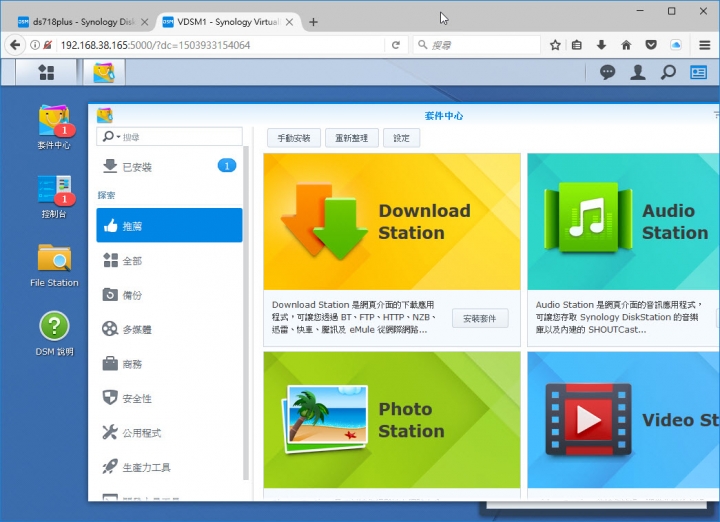Close the ds718plus browser tab
This screenshot has height=522, width=720.
(x=145, y=22)
